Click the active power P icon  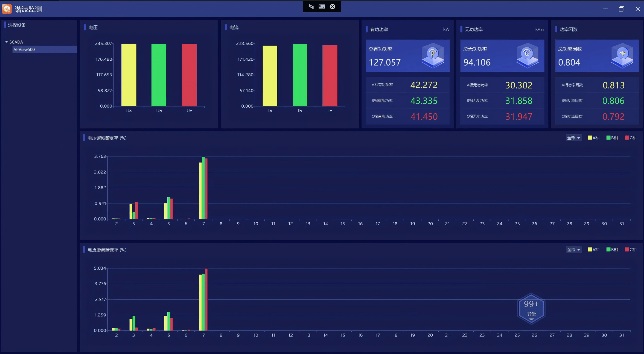(x=432, y=55)
